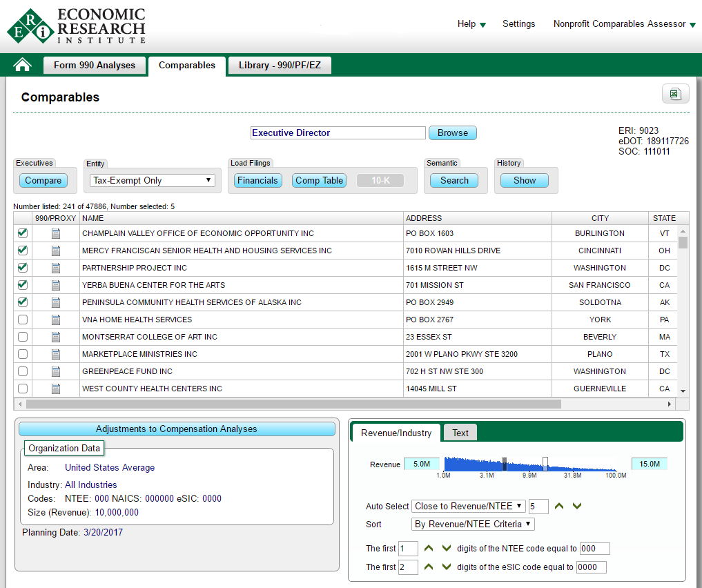This screenshot has height=588, width=702.
Task: Click the Browse button
Action: point(452,133)
